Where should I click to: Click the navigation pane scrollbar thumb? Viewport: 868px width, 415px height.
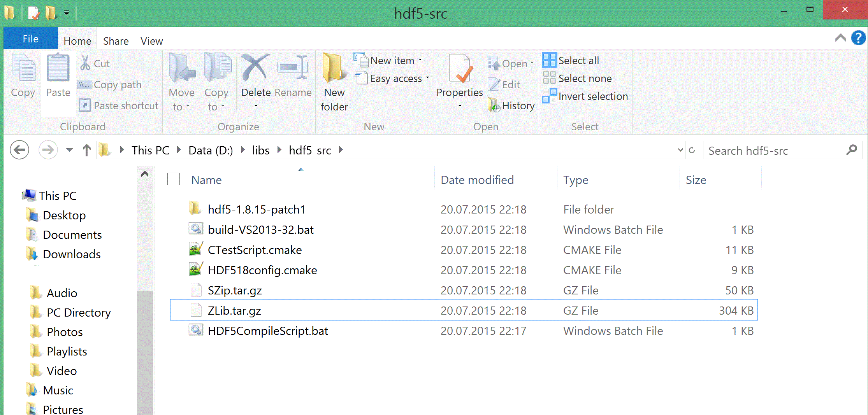coord(145,352)
